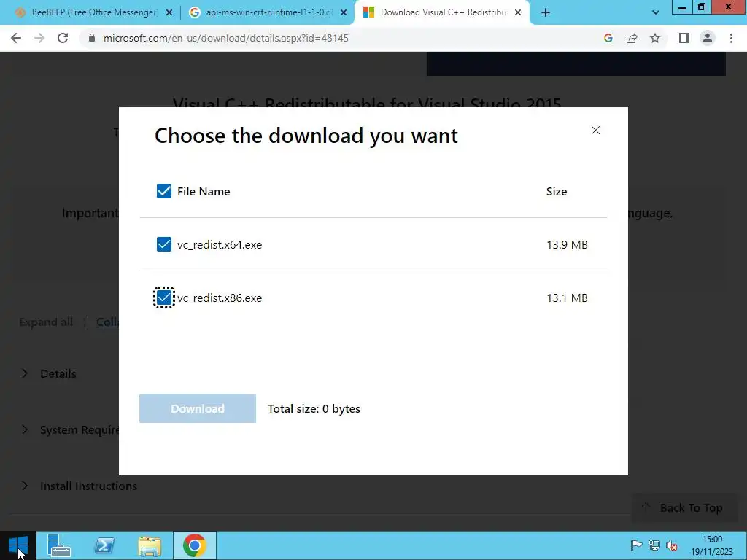Click the taskbar clock and date
Screen dimensions: 747x560
[x=712, y=545]
